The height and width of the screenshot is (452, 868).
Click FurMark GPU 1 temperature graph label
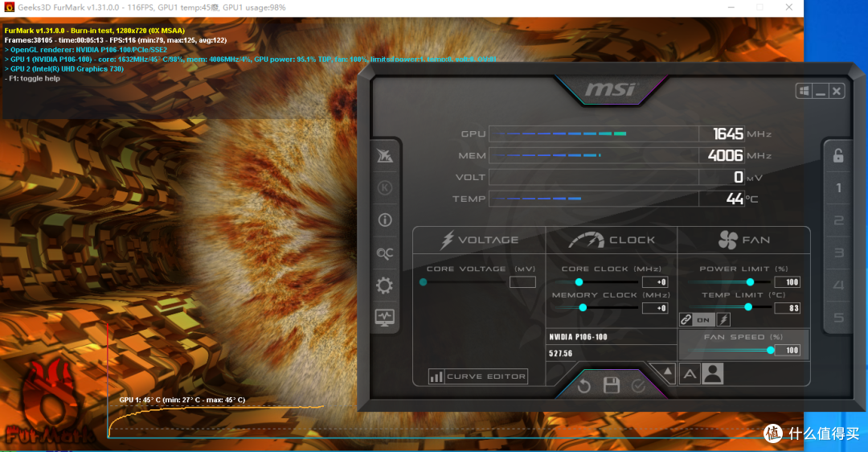click(182, 400)
